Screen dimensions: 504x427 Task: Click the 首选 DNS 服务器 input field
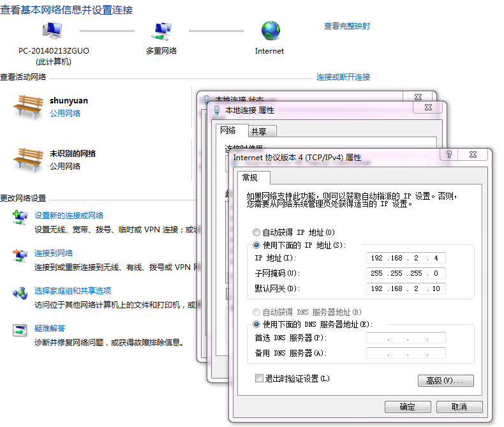[x=406, y=338]
